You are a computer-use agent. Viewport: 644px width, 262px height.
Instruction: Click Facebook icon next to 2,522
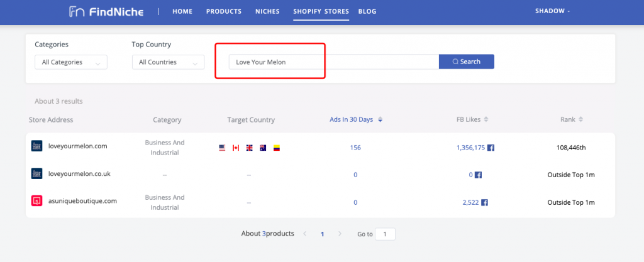(484, 202)
